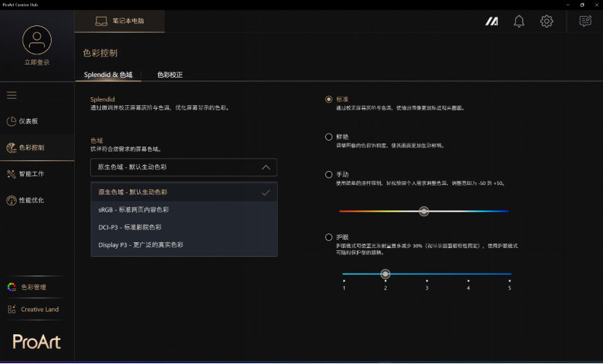The width and height of the screenshot is (603, 364).
Task: Click the 色彩控制 page heading
Action: (100, 53)
